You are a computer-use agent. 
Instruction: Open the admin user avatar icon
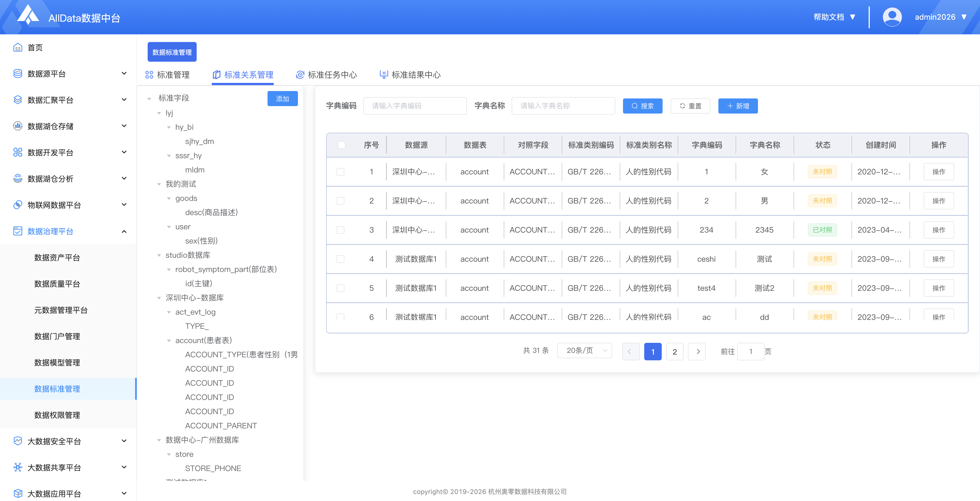892,17
